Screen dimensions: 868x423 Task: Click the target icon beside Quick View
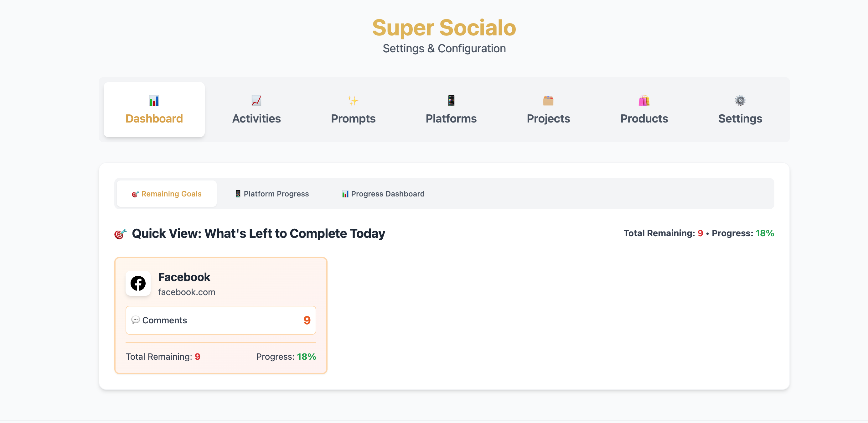coord(120,233)
